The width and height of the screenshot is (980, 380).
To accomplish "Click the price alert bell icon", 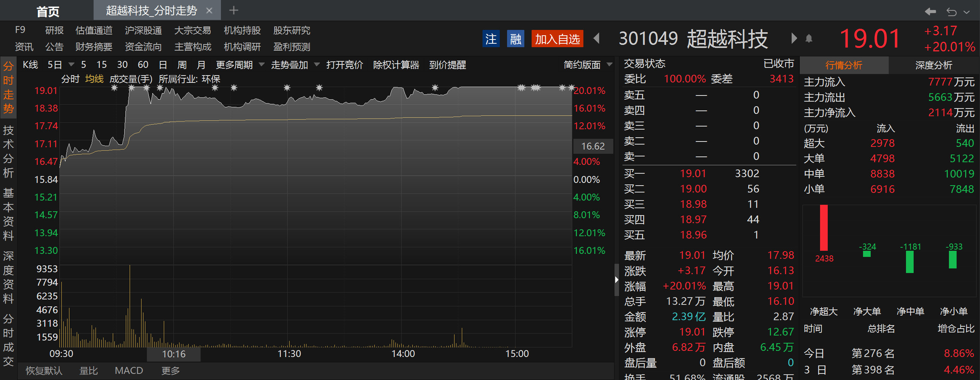I will (x=809, y=38).
